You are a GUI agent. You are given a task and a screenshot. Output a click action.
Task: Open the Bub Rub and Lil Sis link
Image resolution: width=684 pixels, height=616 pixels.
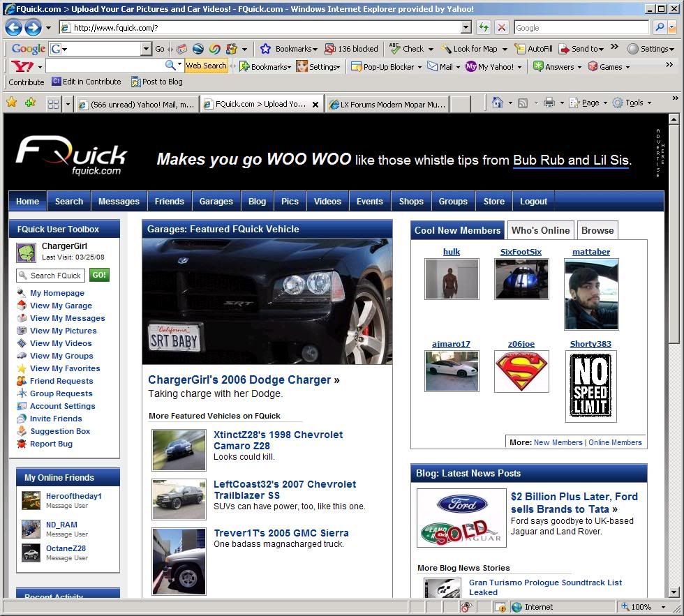coord(571,160)
